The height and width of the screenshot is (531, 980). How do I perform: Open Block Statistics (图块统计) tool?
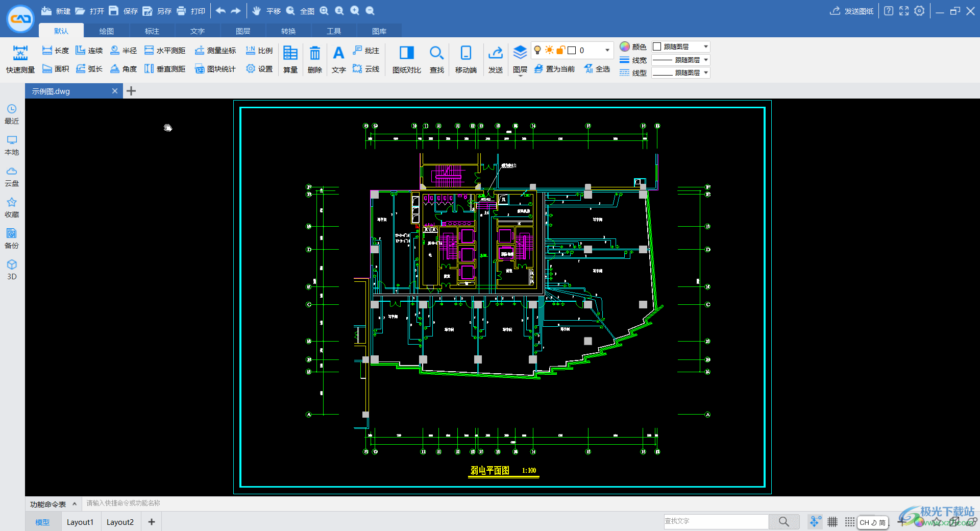[x=215, y=69]
